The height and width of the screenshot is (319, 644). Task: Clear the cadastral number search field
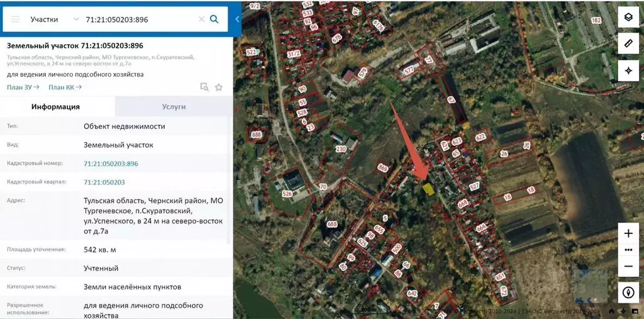point(201,20)
